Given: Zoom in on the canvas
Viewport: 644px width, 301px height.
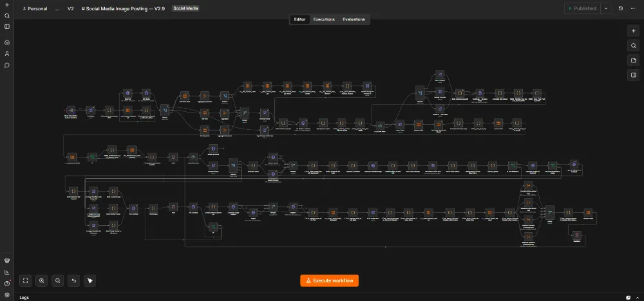Looking at the screenshot, I should pyautogui.click(x=41, y=280).
